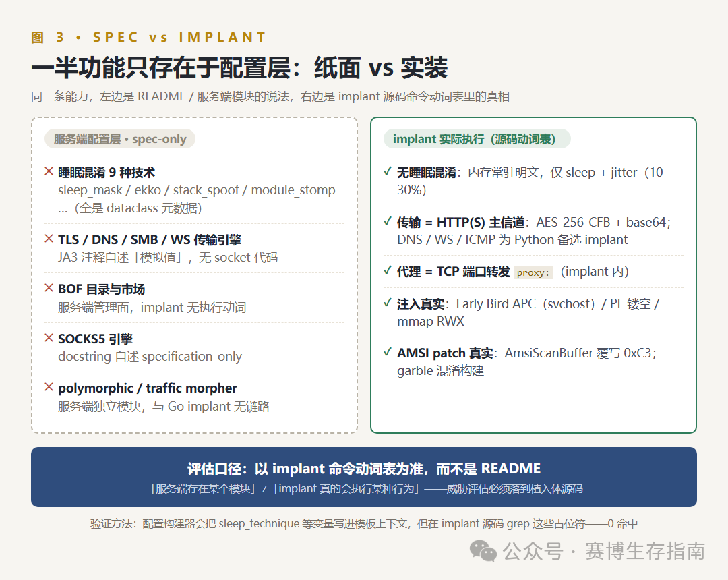Click the green checkmark beside 无睡眠混淆
The image size is (728, 580).
click(x=388, y=171)
